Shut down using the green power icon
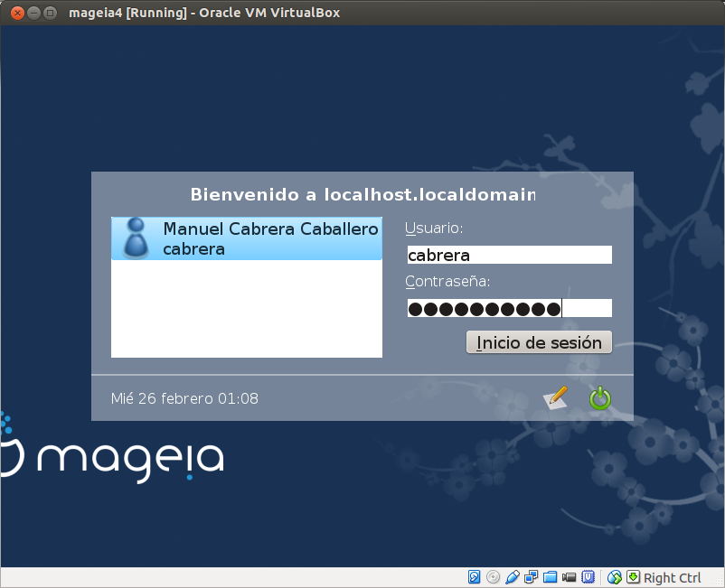Screen dimensions: 725x588 click(x=600, y=397)
